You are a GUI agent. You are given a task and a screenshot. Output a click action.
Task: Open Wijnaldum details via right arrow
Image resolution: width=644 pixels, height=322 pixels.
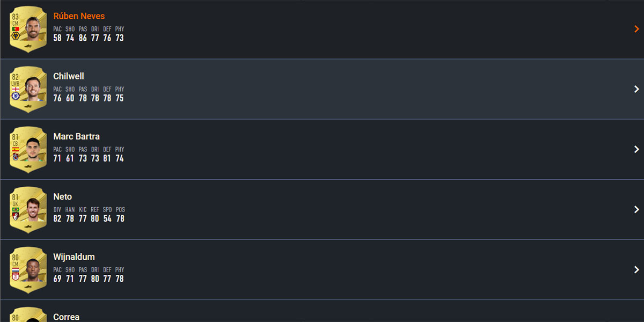pos(636,269)
